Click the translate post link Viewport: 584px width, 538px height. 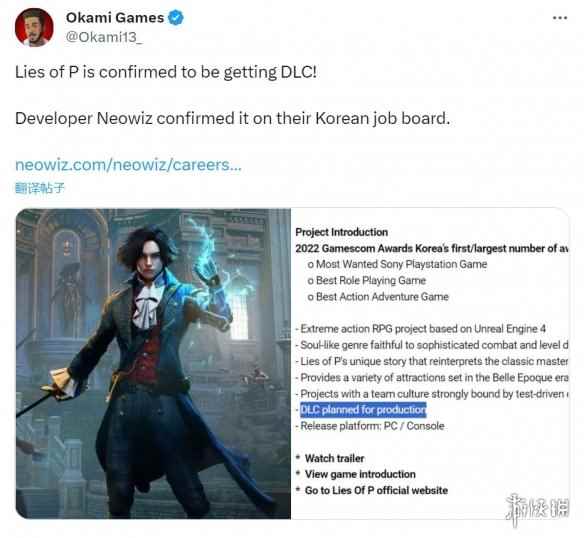coord(39,187)
